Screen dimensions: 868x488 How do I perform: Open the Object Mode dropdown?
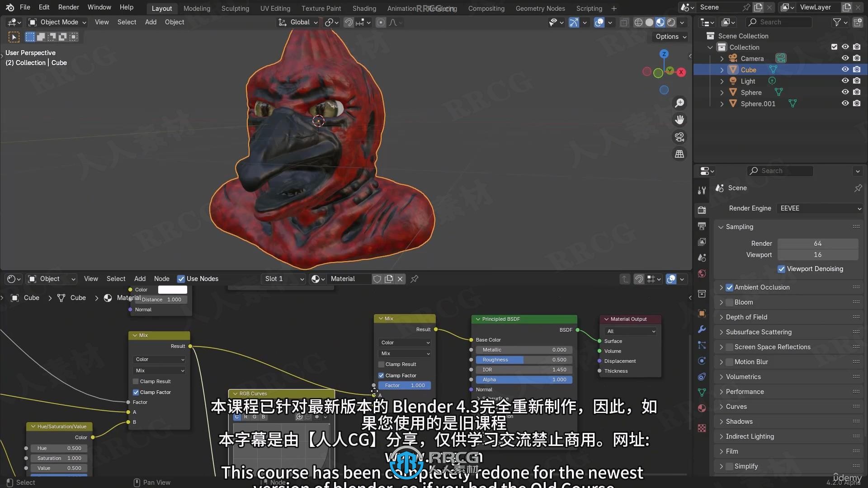(x=57, y=22)
